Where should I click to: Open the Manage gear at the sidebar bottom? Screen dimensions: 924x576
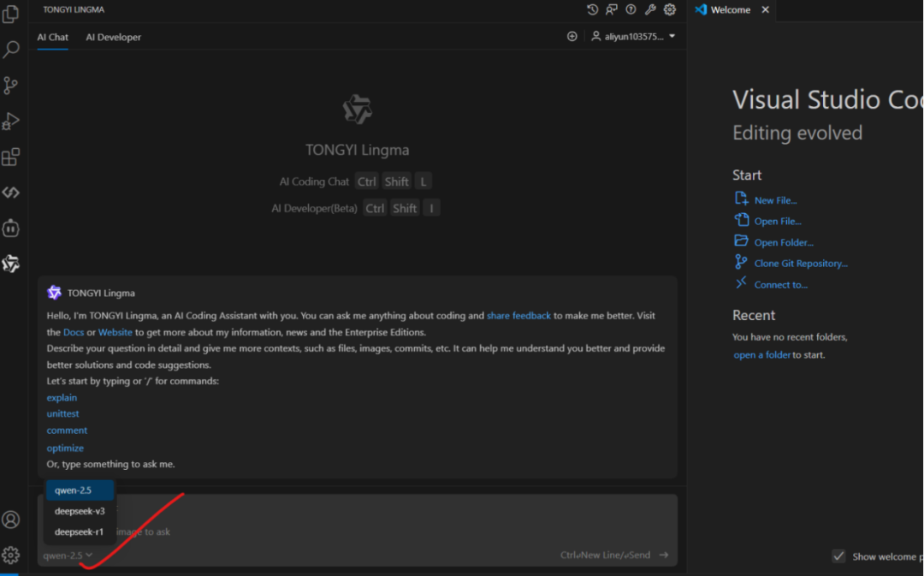[x=10, y=555]
